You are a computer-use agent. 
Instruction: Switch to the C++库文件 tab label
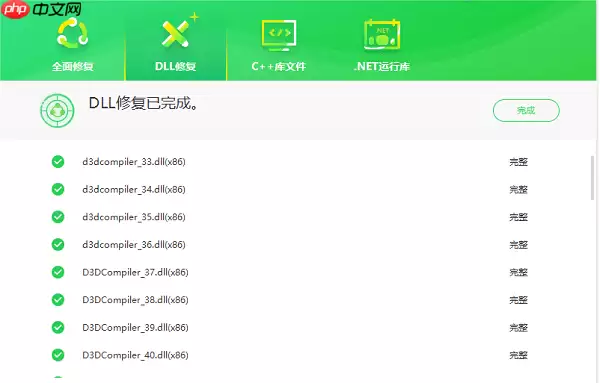(279, 67)
